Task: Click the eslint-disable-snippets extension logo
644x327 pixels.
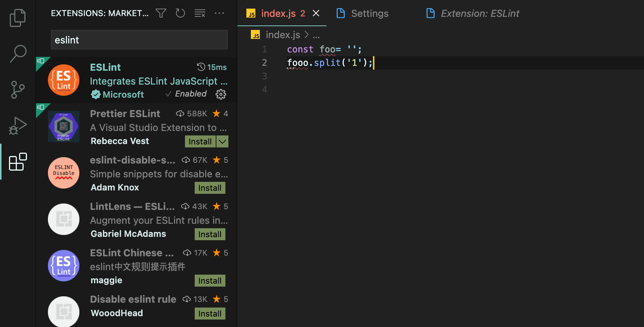Action: [64, 173]
